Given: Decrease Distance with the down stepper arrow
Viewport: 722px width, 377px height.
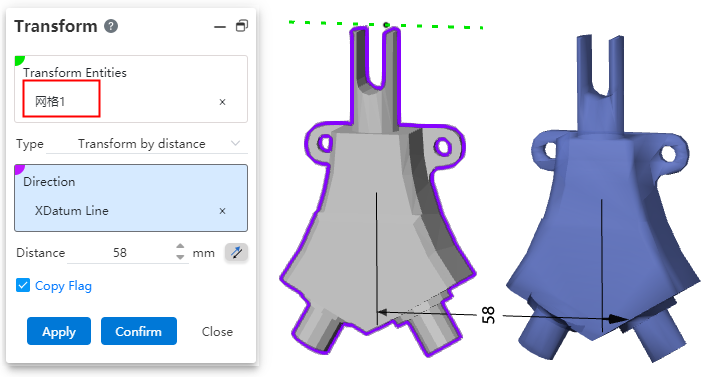Looking at the screenshot, I should tap(180, 256).
